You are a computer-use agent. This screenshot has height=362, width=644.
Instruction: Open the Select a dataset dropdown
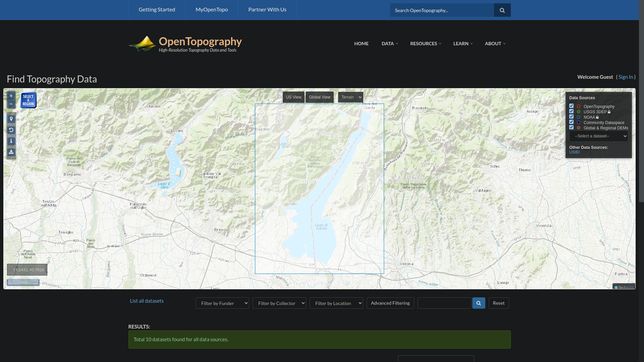point(598,136)
